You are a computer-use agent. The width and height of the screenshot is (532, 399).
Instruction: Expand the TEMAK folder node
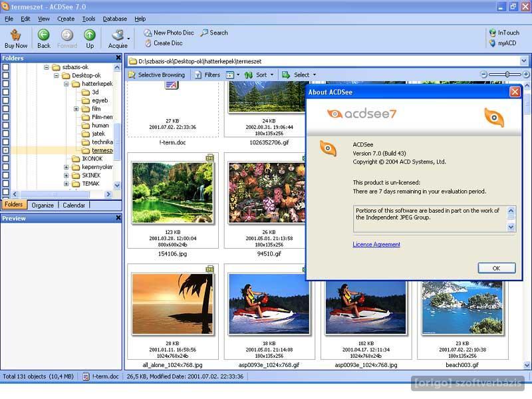pyautogui.click(x=66, y=184)
